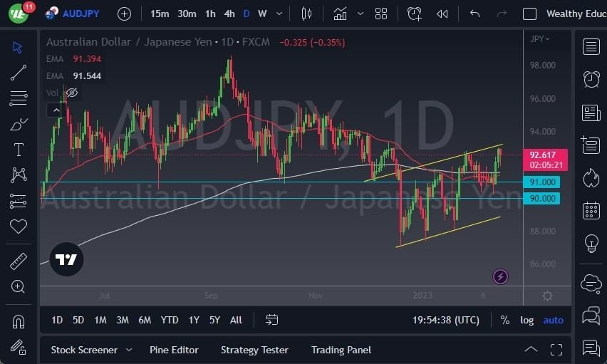Open the Data Window panel
Viewport: 607px width, 364px height.
pos(591,145)
